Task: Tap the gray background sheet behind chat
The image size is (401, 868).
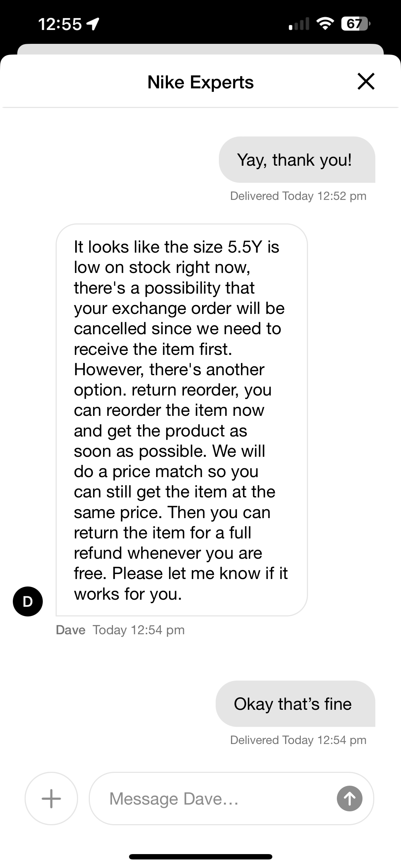Action: [x=200, y=49]
